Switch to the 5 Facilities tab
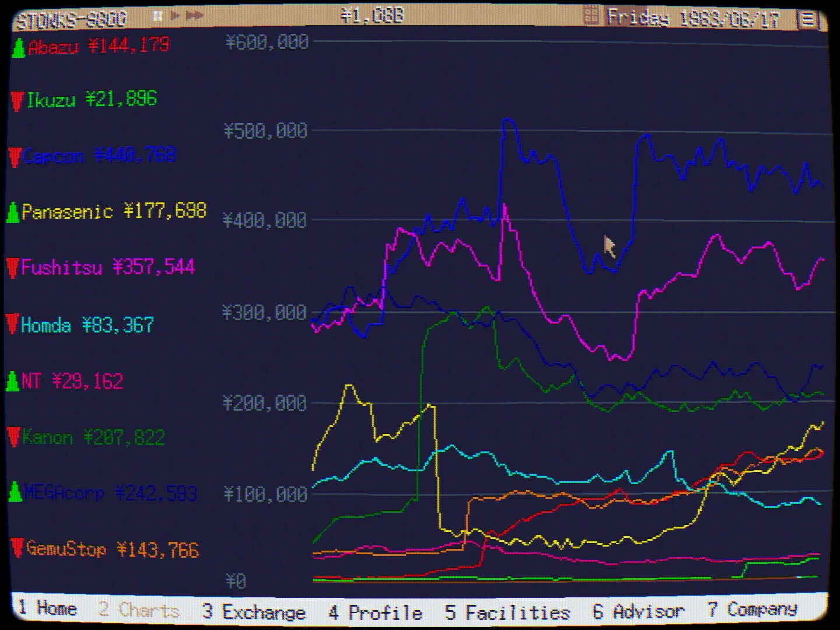This screenshot has height=630, width=840. tap(507, 612)
